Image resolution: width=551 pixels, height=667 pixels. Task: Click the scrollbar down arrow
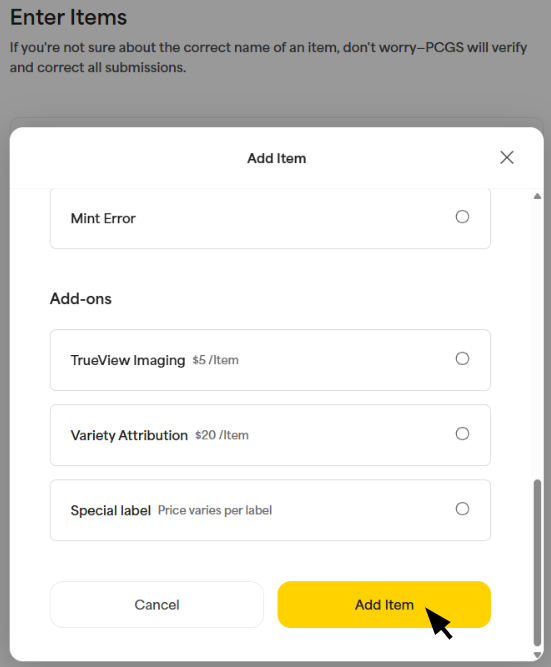pos(537,655)
